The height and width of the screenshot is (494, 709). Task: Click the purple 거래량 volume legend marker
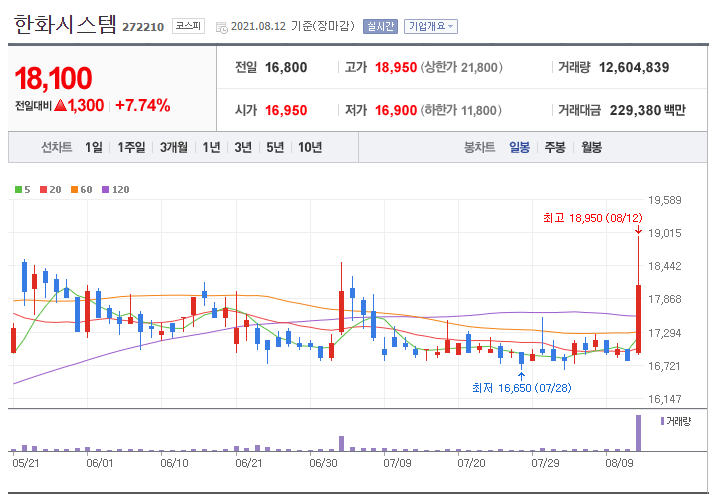point(662,421)
